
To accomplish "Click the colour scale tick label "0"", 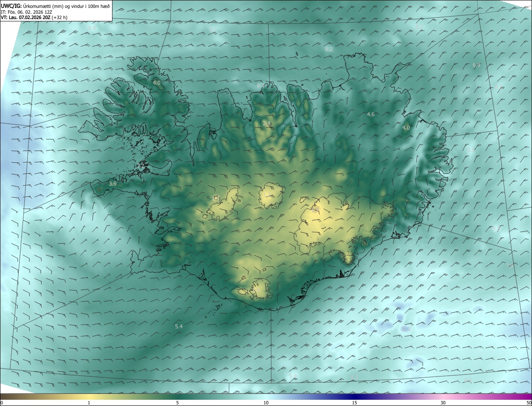I will tap(2, 403).
